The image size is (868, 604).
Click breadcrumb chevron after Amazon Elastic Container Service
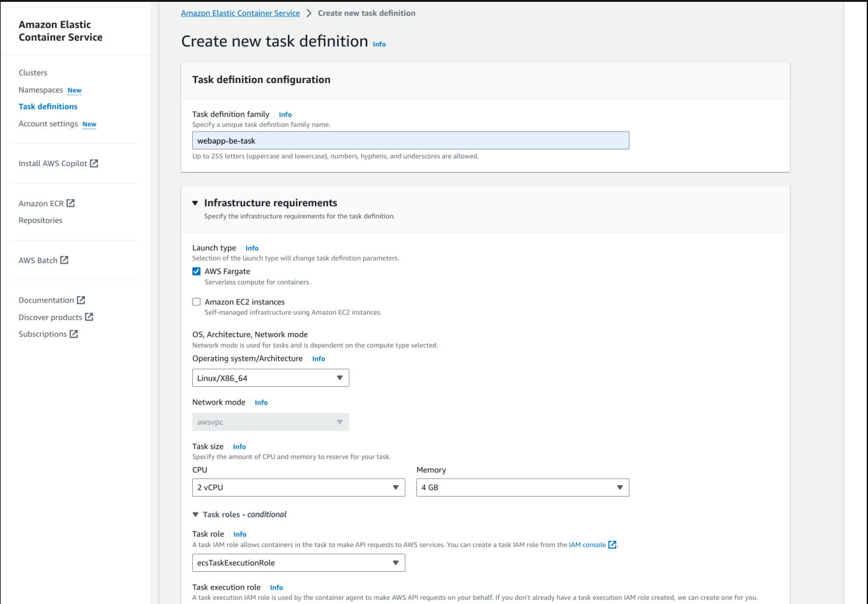[x=309, y=13]
